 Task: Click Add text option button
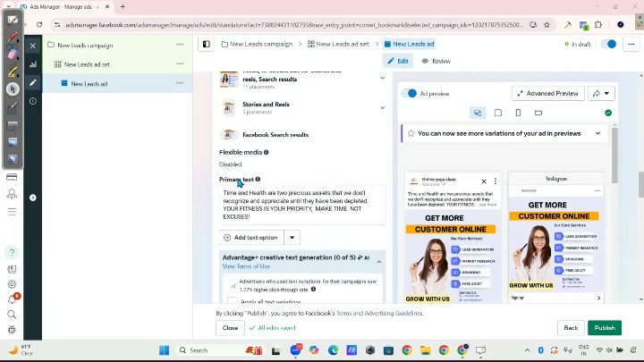click(251, 238)
